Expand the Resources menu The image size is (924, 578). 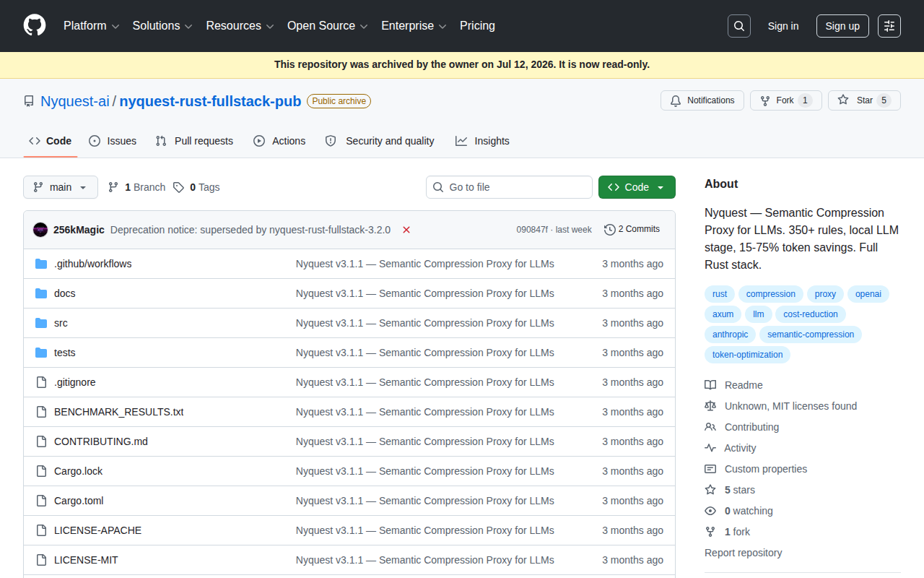(240, 26)
